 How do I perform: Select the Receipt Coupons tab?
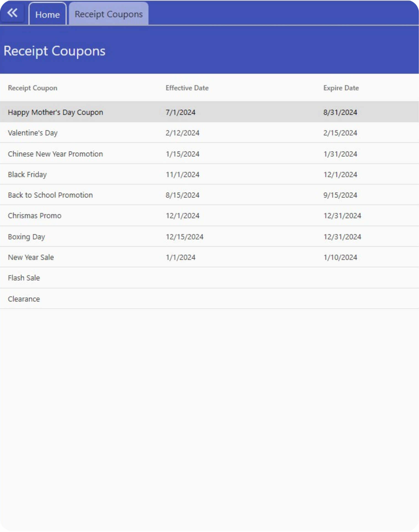[x=109, y=14]
